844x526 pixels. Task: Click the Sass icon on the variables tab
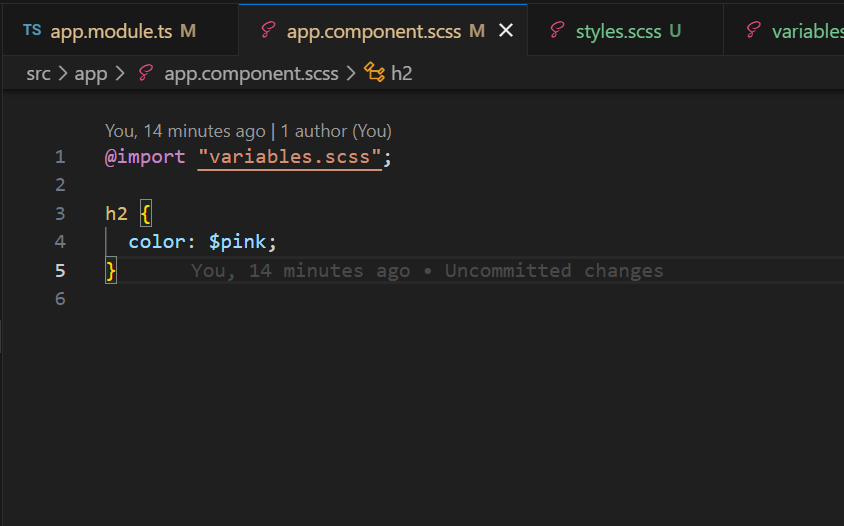pos(753,31)
